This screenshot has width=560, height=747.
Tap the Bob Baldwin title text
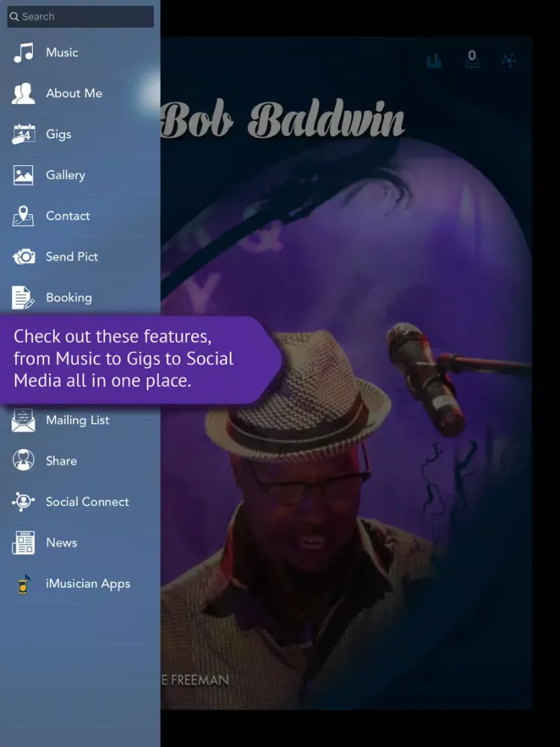283,120
